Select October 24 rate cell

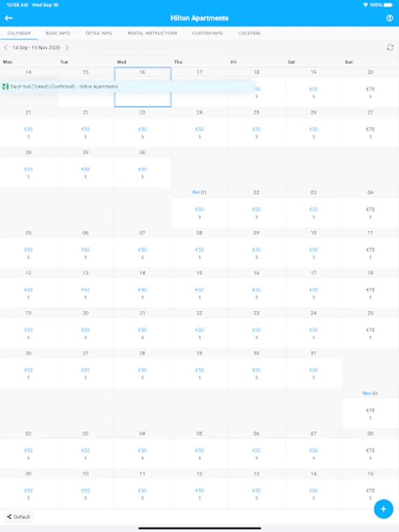point(313,333)
